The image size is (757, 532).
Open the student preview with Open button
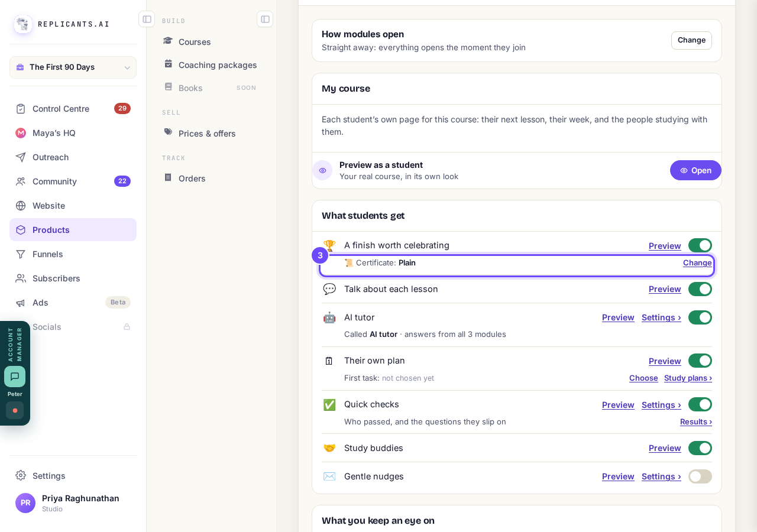pos(695,170)
